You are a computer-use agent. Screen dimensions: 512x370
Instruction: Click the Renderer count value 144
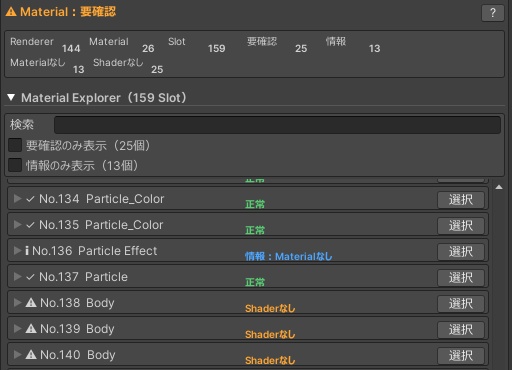71,49
